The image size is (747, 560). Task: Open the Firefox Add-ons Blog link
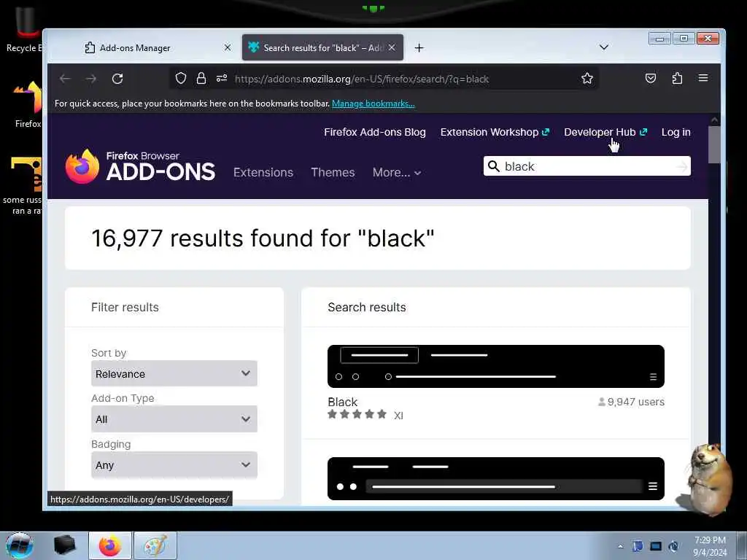[374, 133]
